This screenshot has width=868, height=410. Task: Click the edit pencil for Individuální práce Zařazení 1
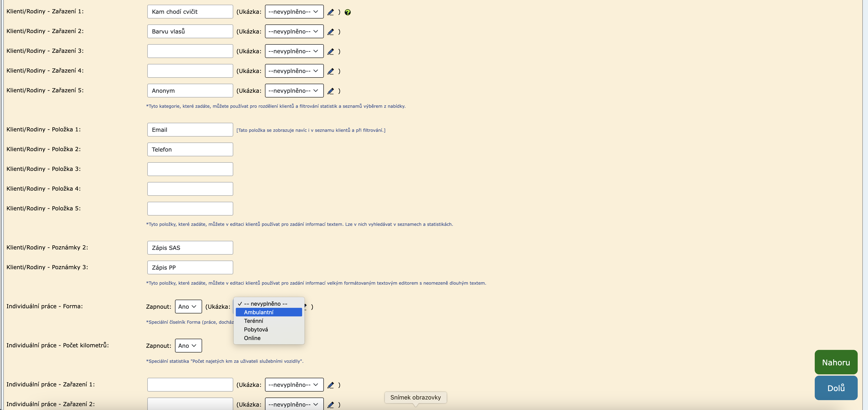pyautogui.click(x=330, y=385)
